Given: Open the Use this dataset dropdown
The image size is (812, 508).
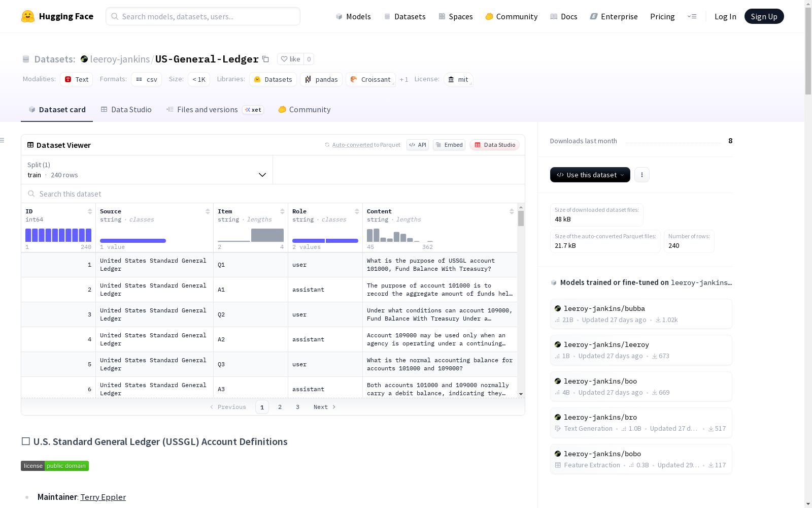Looking at the screenshot, I should 590,175.
